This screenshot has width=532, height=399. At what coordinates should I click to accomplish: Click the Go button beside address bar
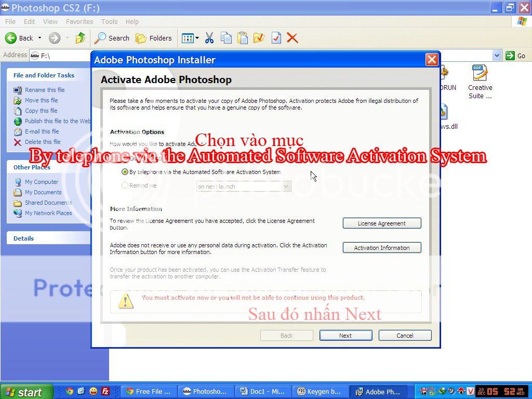(x=516, y=56)
